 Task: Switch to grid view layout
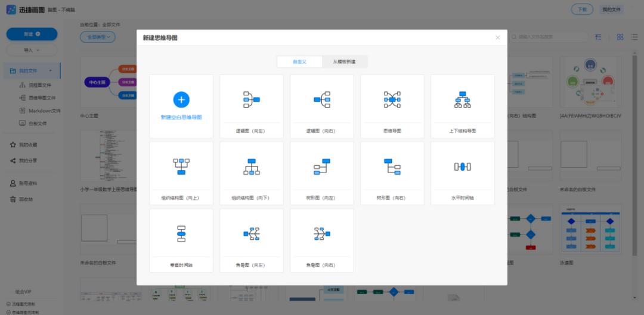pyautogui.click(x=620, y=37)
